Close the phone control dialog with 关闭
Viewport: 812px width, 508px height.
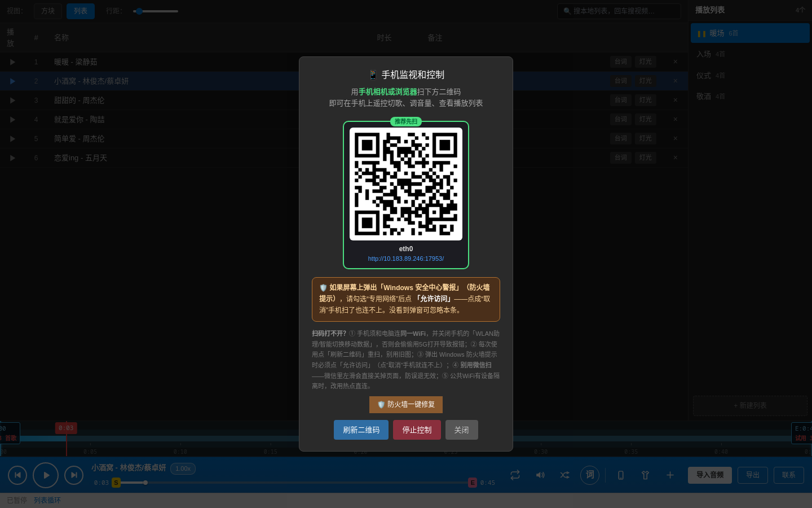click(462, 430)
